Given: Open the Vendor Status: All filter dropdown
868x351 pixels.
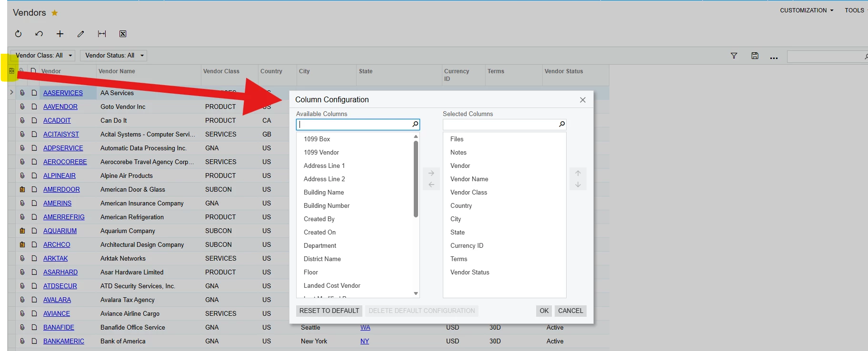Looking at the screenshot, I should (113, 56).
